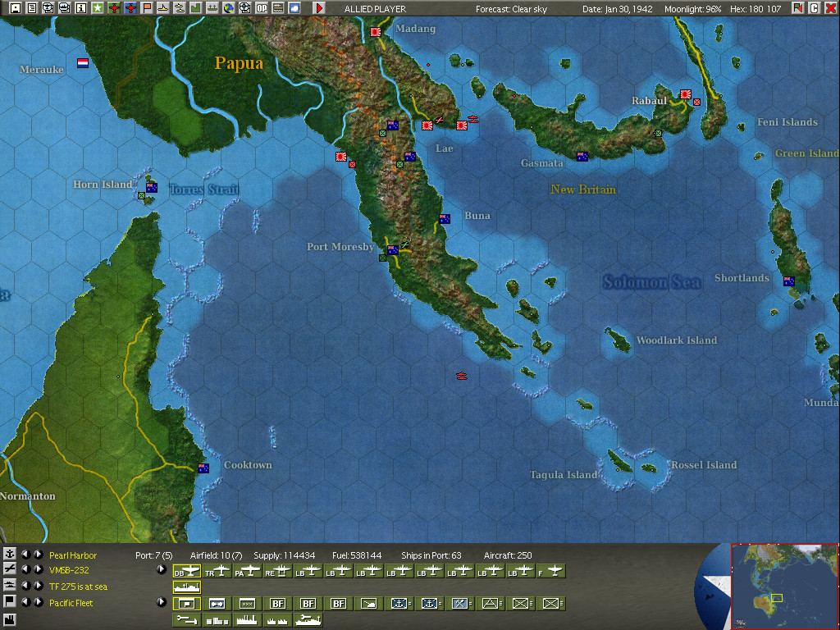Select the PA patrol aircraft unit icon
Screen dimensions: 840x630
coord(248,571)
